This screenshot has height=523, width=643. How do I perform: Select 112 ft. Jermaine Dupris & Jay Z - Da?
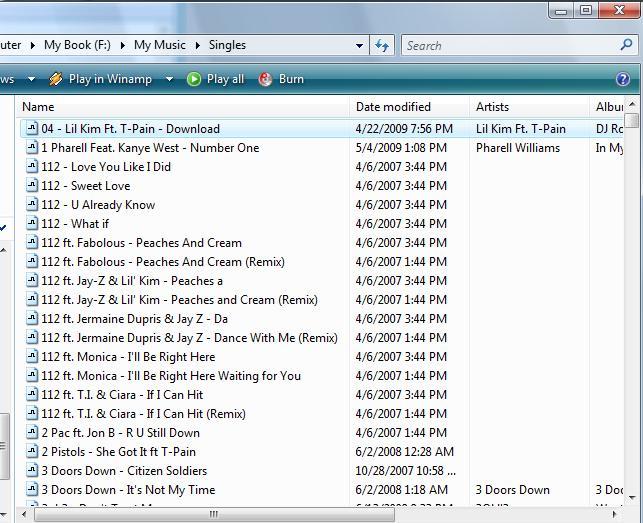tap(135, 318)
